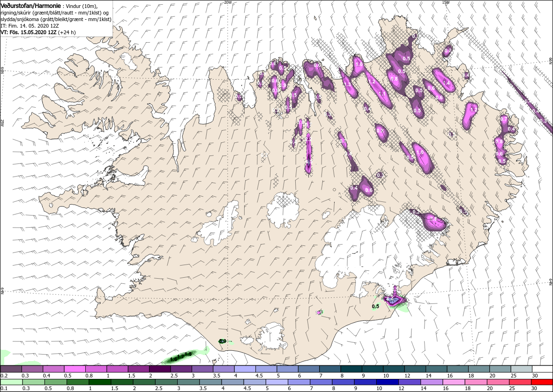Click the bright red 30 rain legend swatch
553x392 pixels.
[542, 382]
